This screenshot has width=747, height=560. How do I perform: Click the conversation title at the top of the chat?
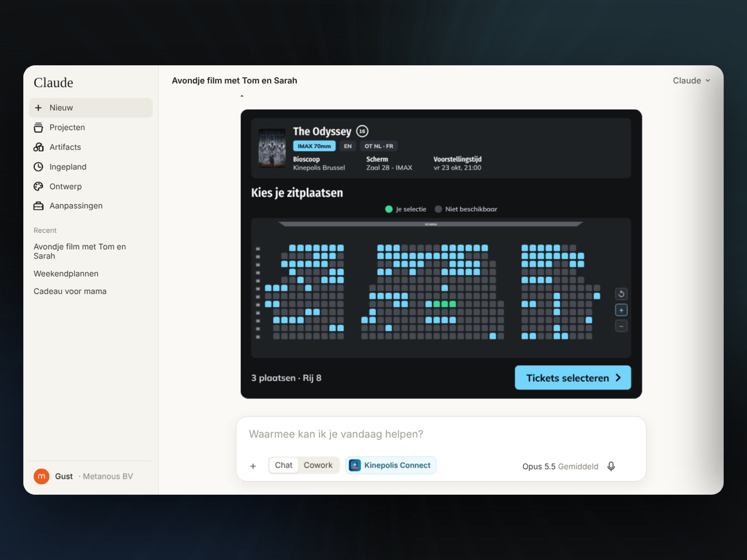tap(235, 80)
